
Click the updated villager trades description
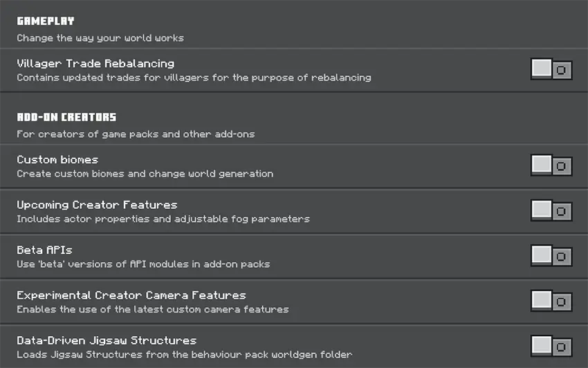click(194, 78)
